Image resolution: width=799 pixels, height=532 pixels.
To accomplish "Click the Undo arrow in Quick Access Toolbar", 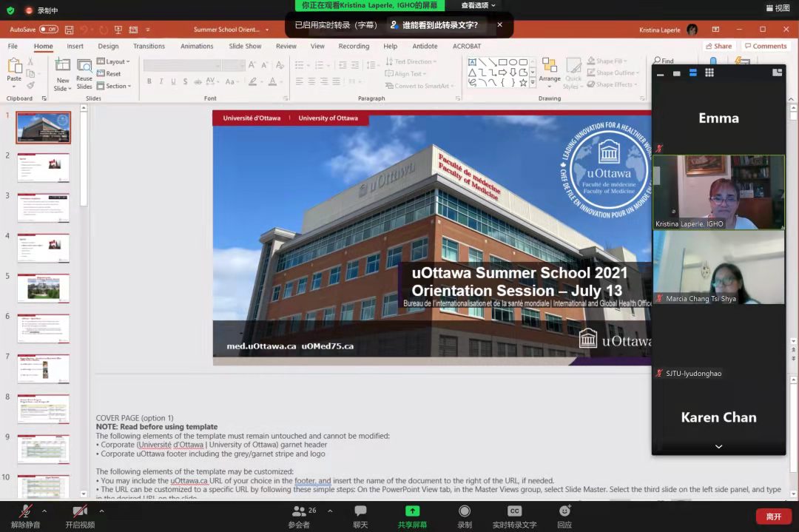I will point(84,30).
